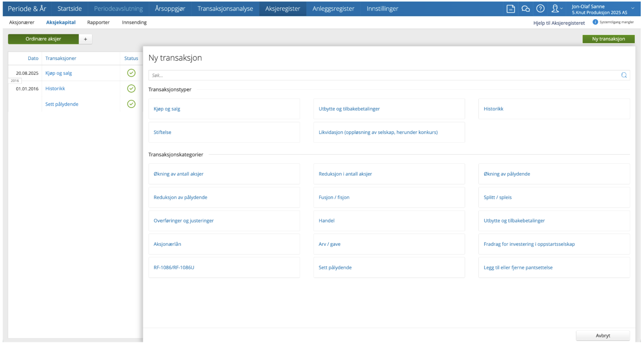Screen dimensions: 644x347
Task: Select the Aksjonærlån category
Action: [x=224, y=244]
